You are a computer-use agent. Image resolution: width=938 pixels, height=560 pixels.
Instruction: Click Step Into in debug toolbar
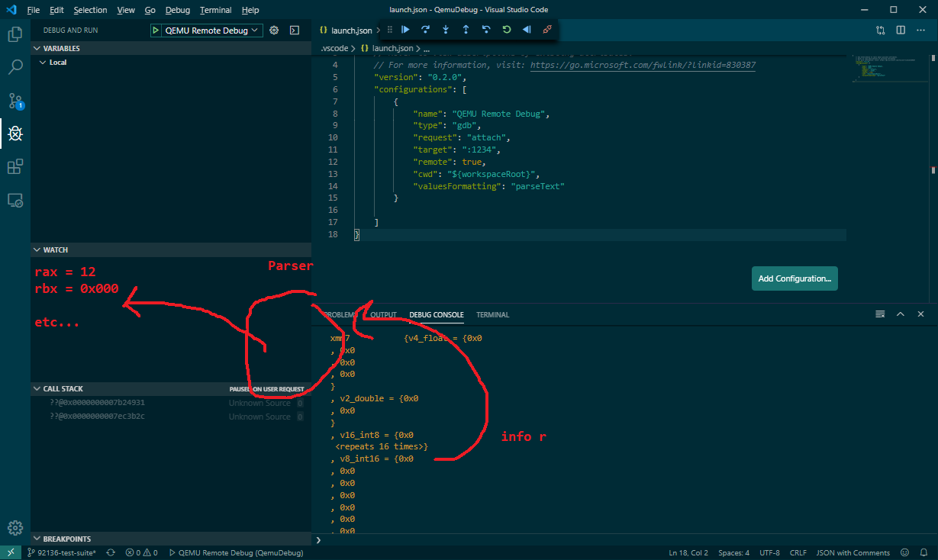pos(446,30)
